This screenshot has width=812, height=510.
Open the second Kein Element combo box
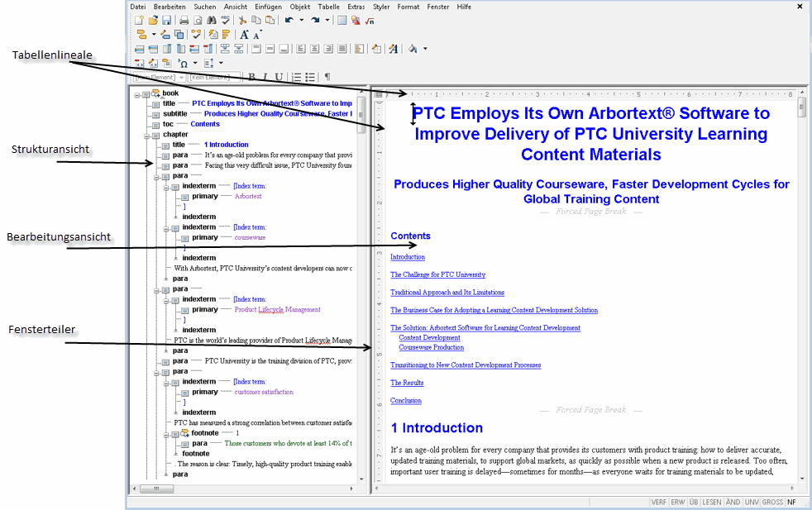coord(214,77)
